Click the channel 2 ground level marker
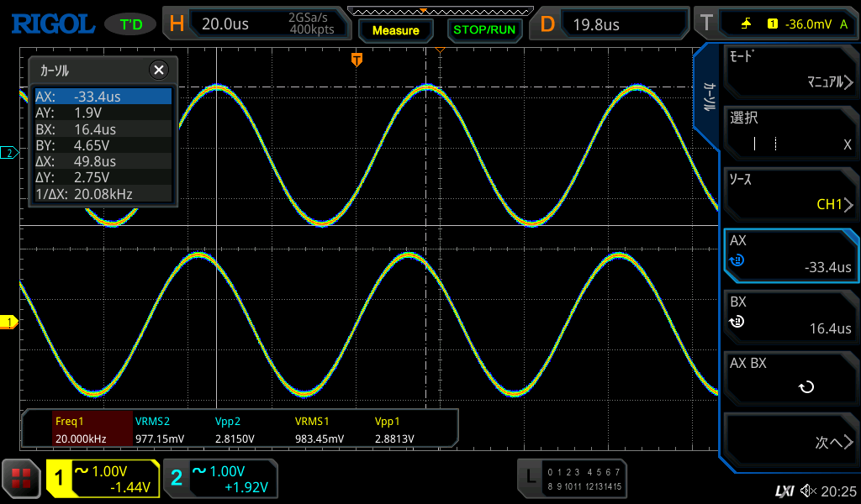861x504 pixels. (9, 153)
